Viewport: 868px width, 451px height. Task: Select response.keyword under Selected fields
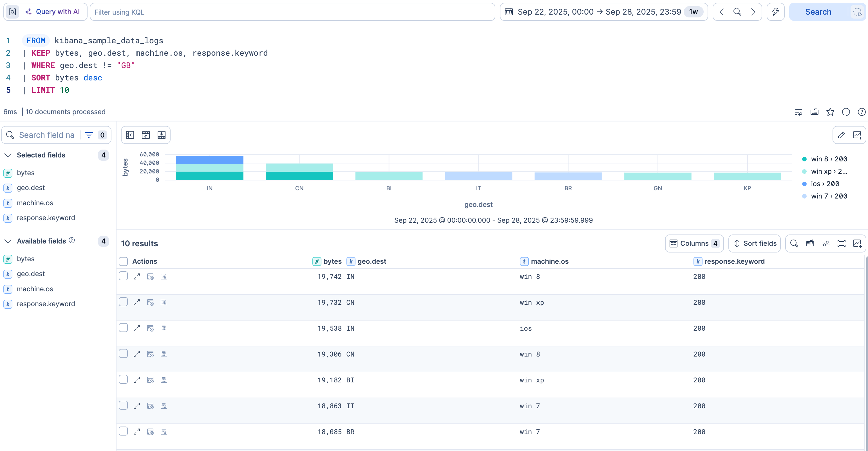click(46, 218)
